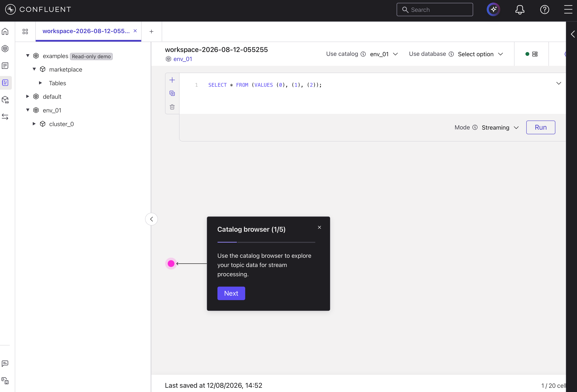Open the feedback chat icon at bottom
Image resolution: width=577 pixels, height=392 pixels.
pyautogui.click(x=5, y=364)
